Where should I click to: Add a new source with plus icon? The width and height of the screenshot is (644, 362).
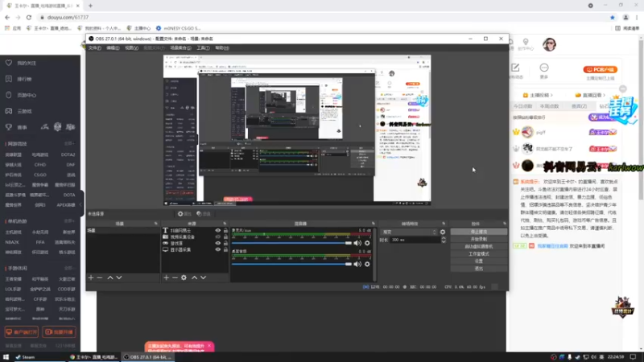tap(166, 278)
